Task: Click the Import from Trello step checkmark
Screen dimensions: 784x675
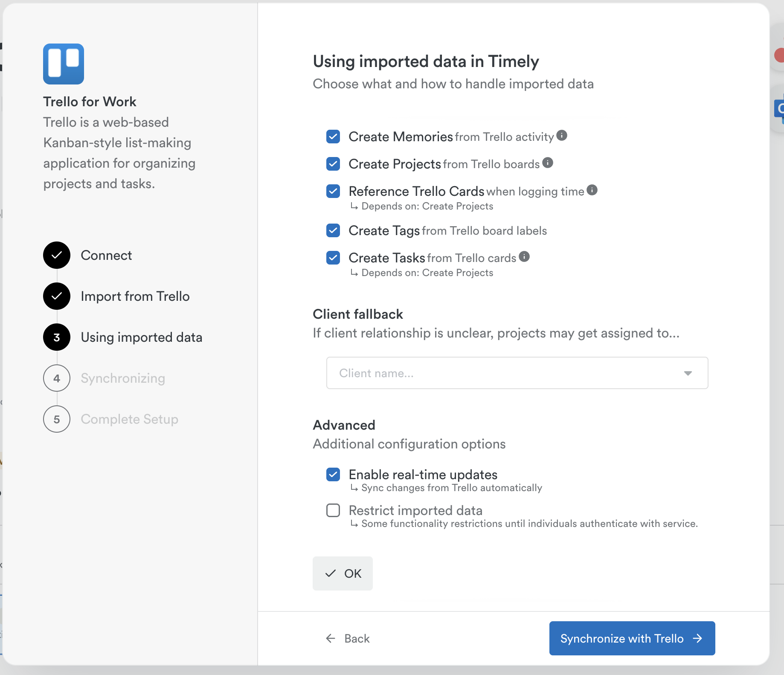Action: 57,296
